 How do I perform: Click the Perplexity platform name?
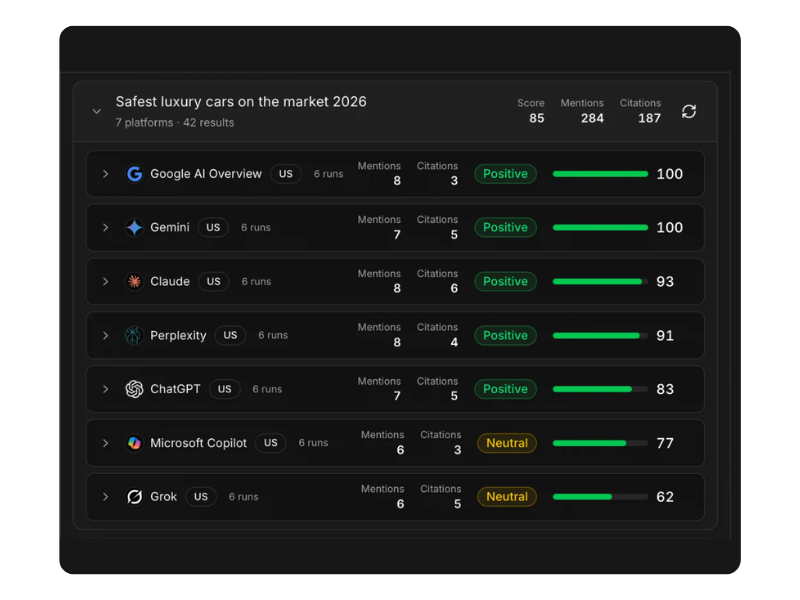click(x=178, y=335)
